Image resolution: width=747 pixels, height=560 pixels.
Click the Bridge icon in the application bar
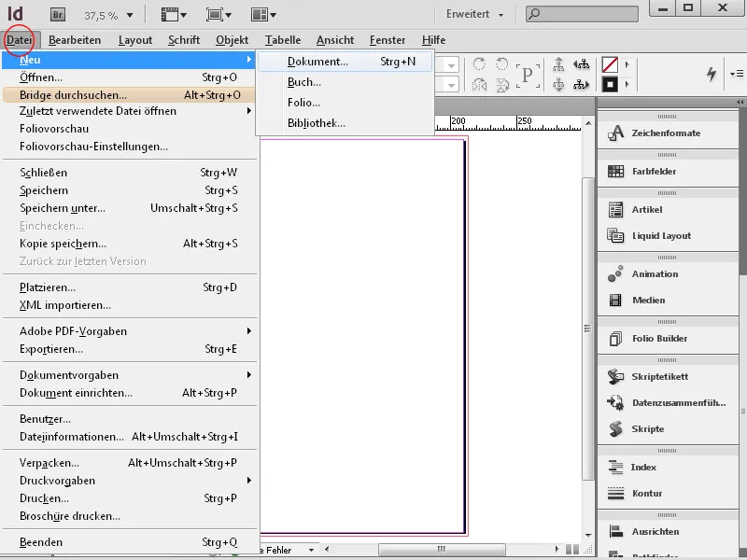pos(57,14)
